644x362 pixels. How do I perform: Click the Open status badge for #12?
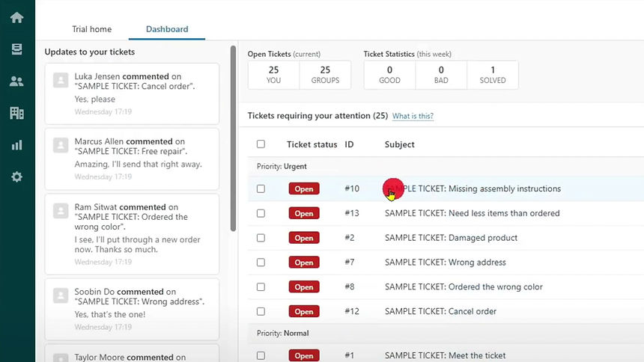(x=304, y=312)
